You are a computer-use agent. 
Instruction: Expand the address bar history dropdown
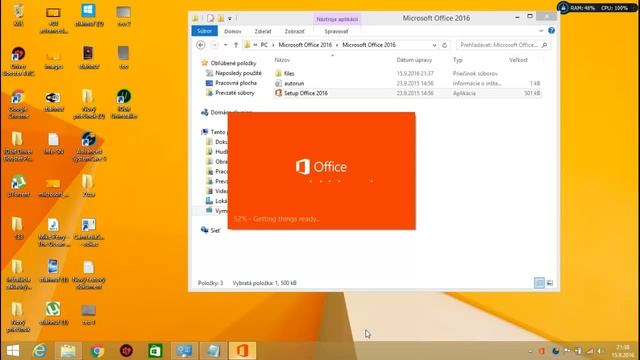[x=434, y=45]
